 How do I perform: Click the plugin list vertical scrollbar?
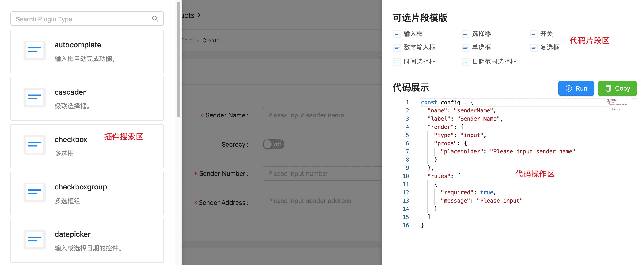pos(178,60)
